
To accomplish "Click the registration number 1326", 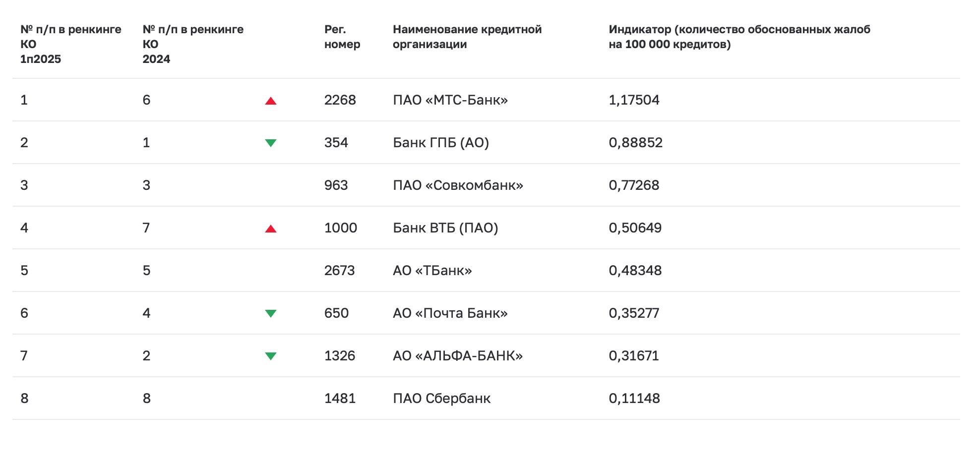I will click(340, 356).
